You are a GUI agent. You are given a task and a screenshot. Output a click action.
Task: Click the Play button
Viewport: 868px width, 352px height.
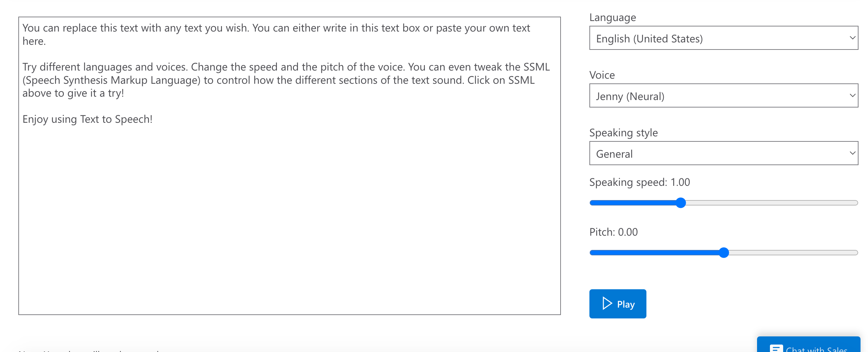(x=618, y=304)
